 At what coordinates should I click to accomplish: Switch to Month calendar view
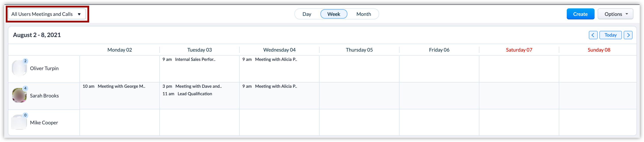363,14
